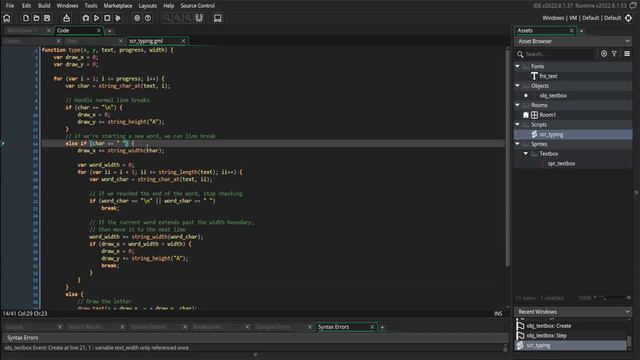640x360 pixels.
Task: Open the Edit menu
Action: pyautogui.click(x=27, y=6)
